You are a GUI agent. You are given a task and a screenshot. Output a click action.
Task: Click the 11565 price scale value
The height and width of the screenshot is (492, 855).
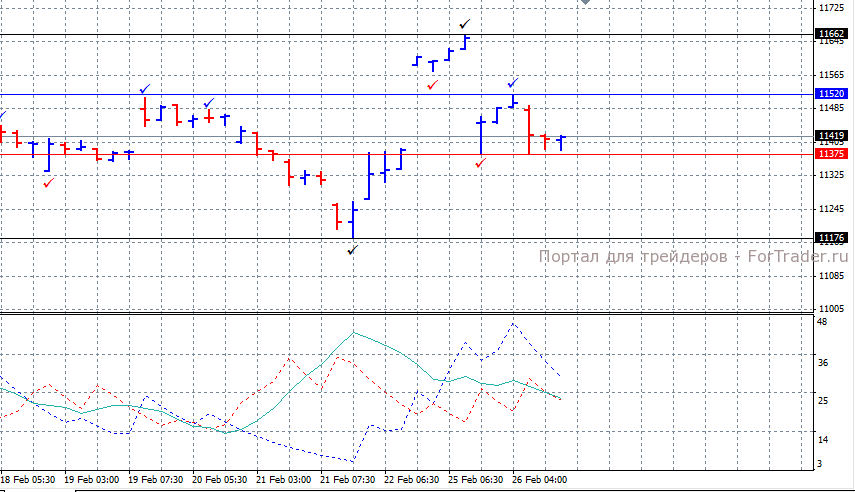832,75
